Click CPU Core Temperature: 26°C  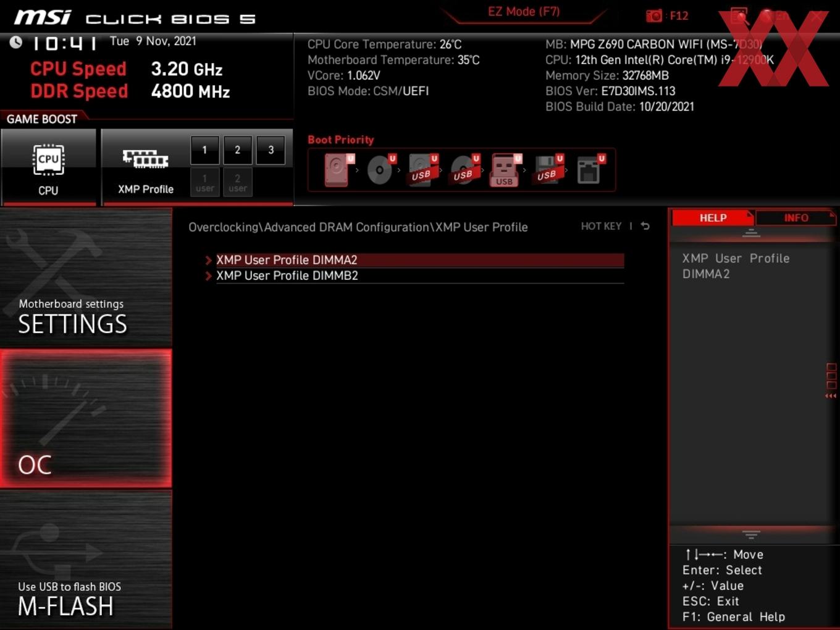point(385,44)
